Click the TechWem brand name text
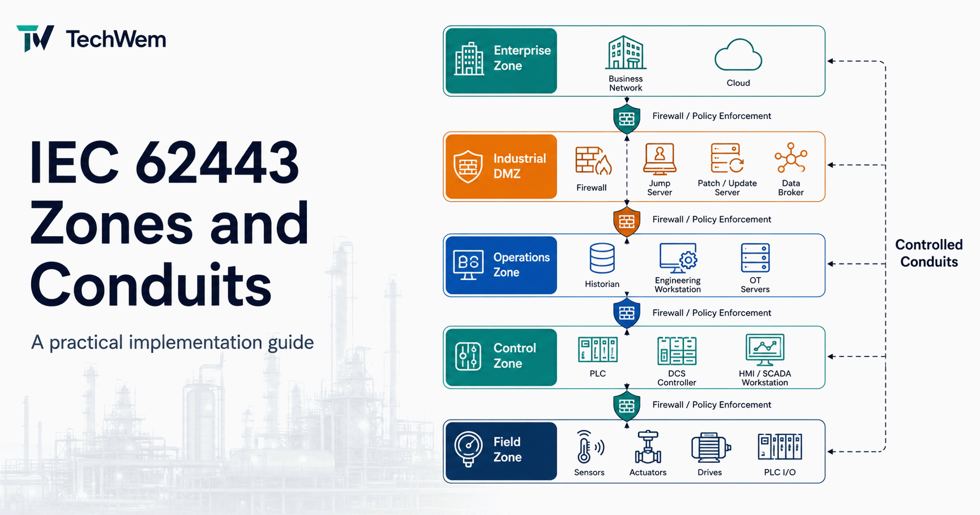 pyautogui.click(x=116, y=39)
